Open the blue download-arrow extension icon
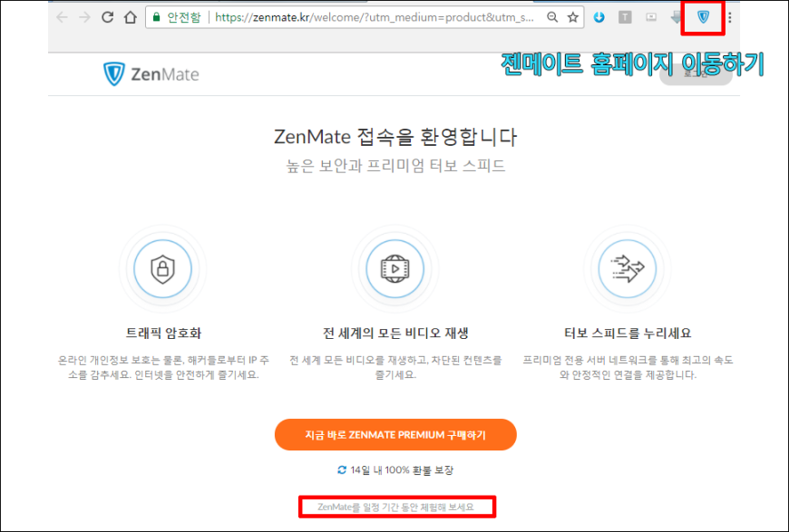This screenshot has width=789, height=532. [599, 17]
